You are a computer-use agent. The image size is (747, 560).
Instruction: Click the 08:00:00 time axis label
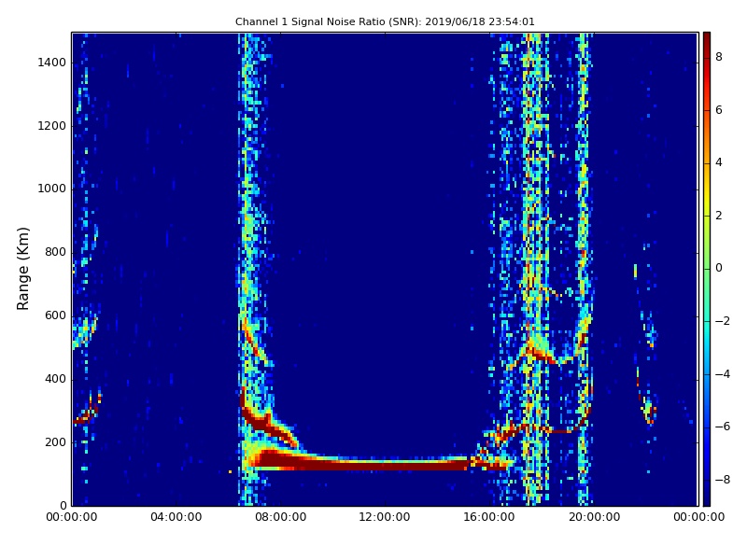click(x=281, y=517)
